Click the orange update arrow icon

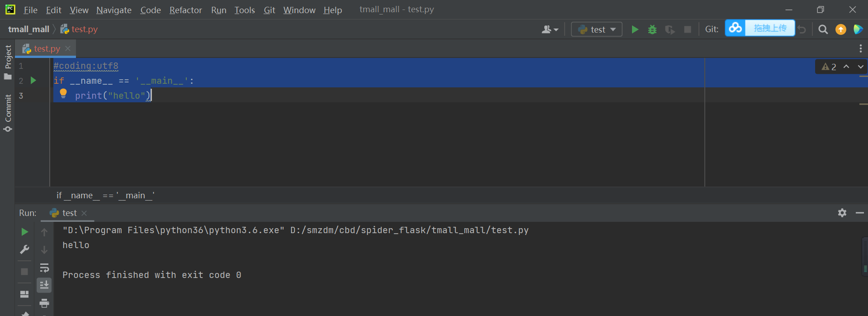point(841,29)
